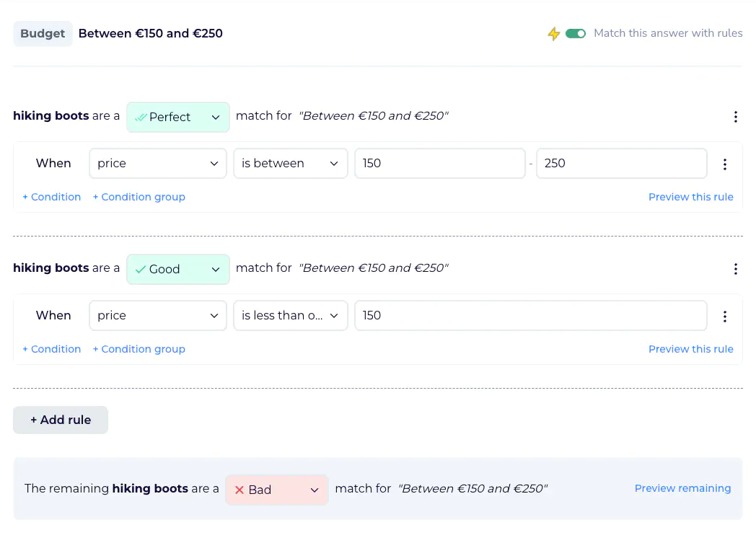Toggle 'Match this answer with rules' switch
The height and width of the screenshot is (543, 756).
point(575,34)
